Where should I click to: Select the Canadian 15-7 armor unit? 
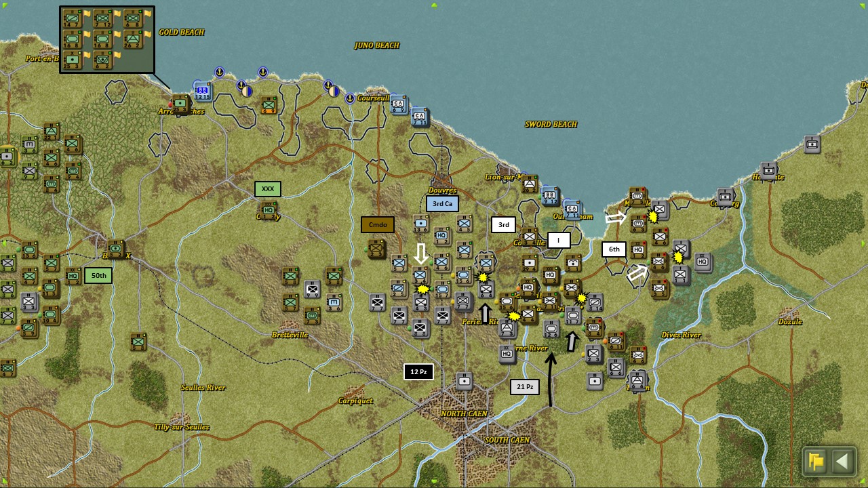[x=442, y=289]
